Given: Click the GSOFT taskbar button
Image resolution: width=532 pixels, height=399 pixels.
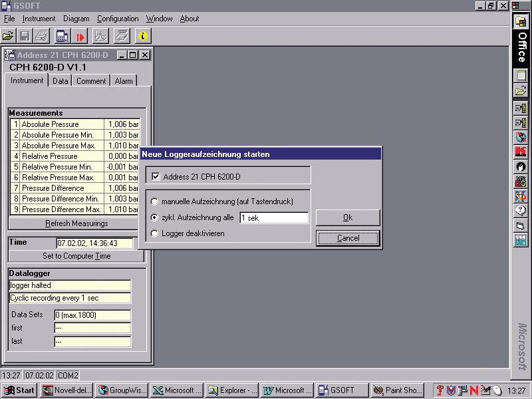Looking at the screenshot, I should pyautogui.click(x=342, y=390).
